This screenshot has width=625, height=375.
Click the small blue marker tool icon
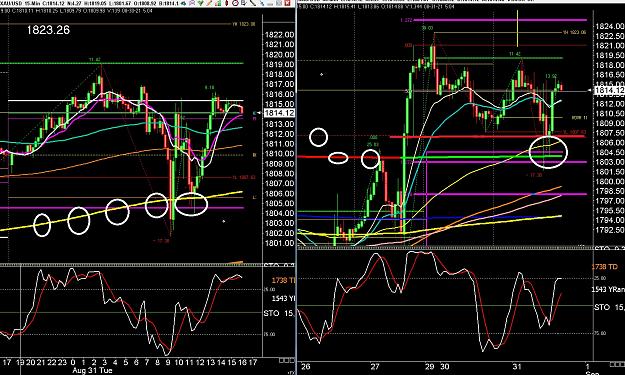[x=262, y=4]
